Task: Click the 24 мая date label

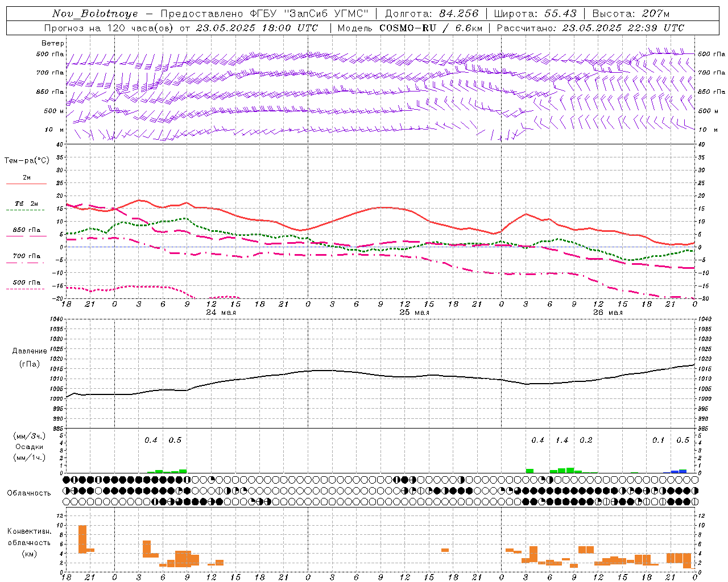Action: pos(221,313)
